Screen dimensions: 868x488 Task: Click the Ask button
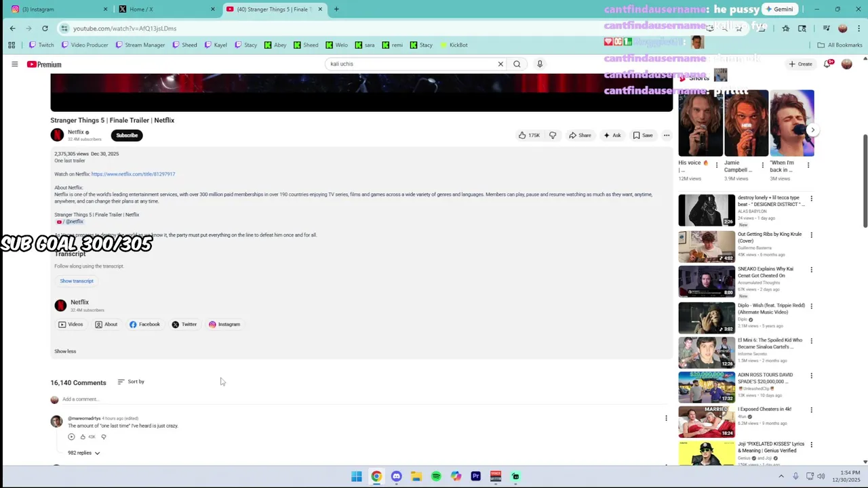pyautogui.click(x=612, y=135)
